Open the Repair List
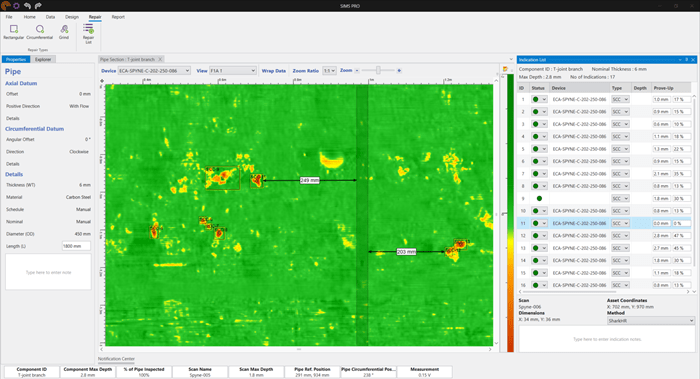The width and height of the screenshot is (700, 379). [x=88, y=34]
